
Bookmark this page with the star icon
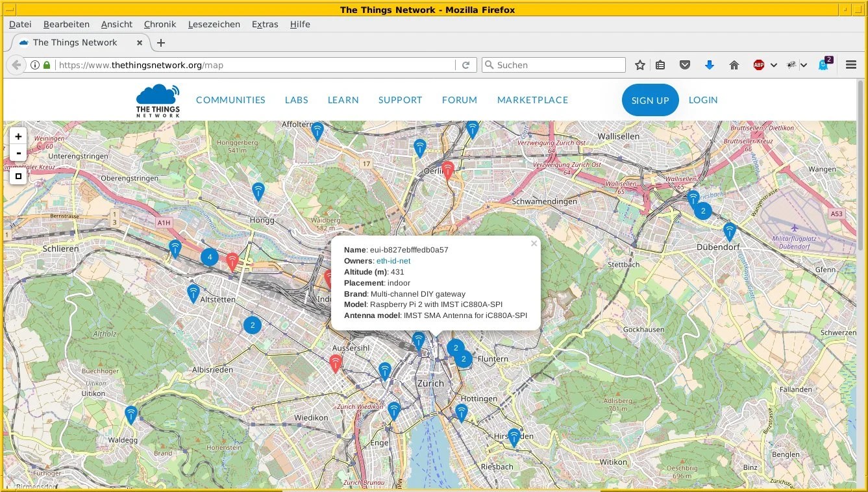click(x=639, y=65)
